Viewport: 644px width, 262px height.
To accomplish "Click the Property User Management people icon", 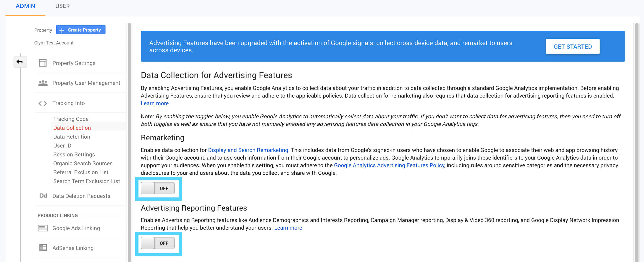I will pos(43,83).
